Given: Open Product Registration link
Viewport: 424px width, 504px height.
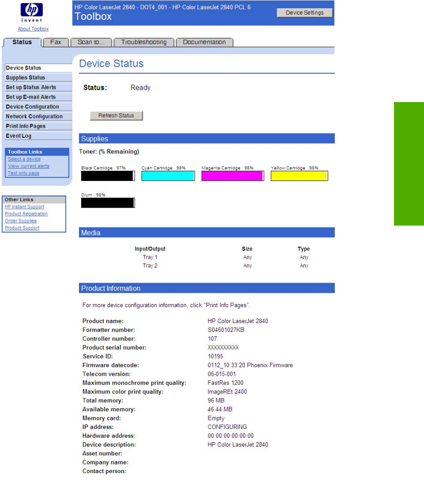Looking at the screenshot, I should [x=26, y=214].
